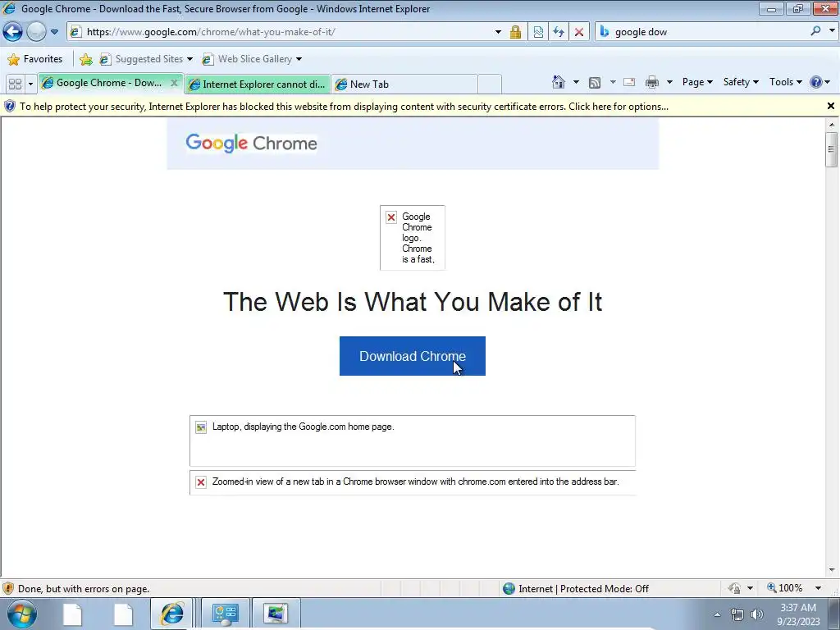Click the security information bar message

coord(344,107)
